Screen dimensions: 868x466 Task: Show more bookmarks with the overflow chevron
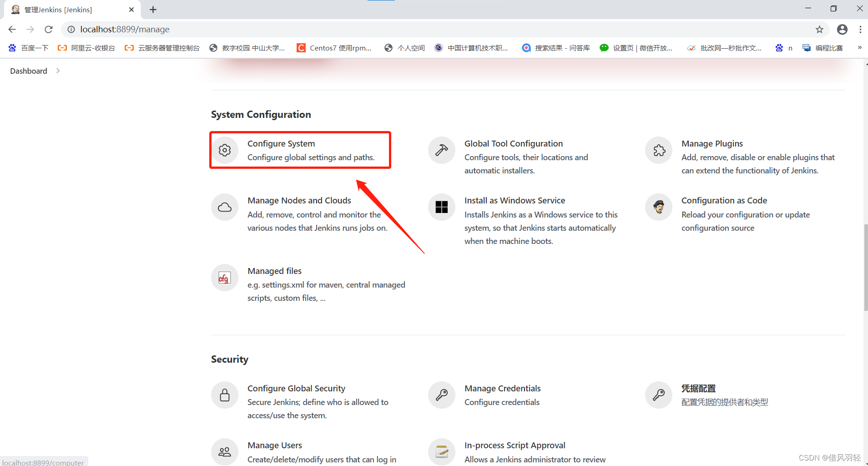pos(860,48)
